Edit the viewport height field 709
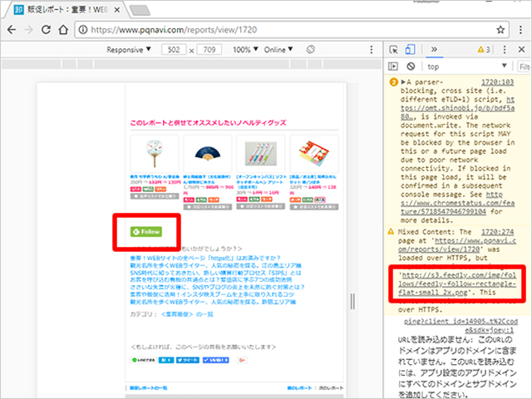The width and height of the screenshot is (532, 399). [209, 50]
